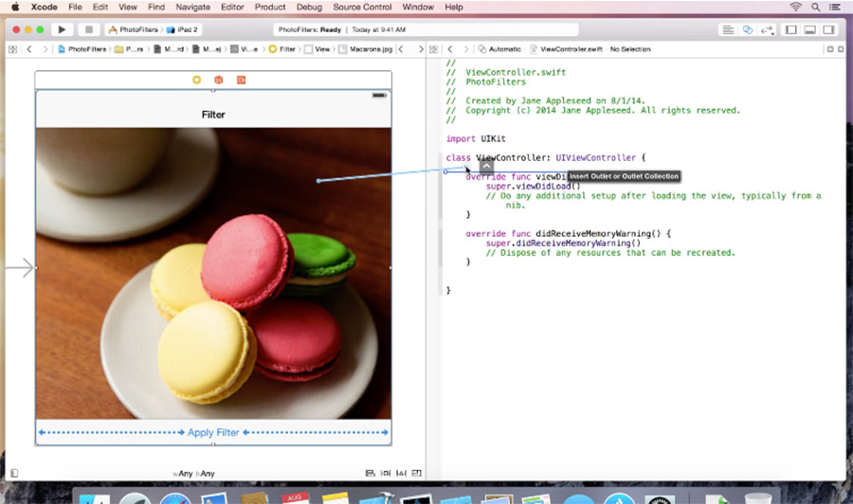Toggle the Navigator panel visibility
The image size is (853, 504).
[x=791, y=30]
